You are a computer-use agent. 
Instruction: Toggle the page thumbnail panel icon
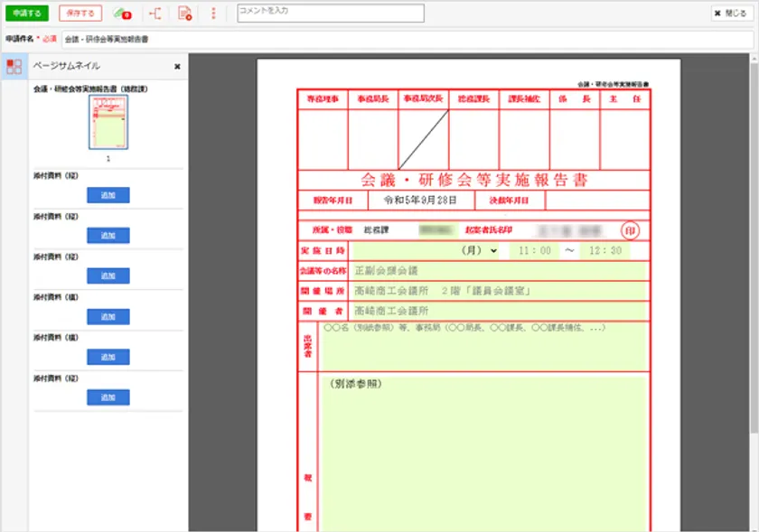[14, 66]
